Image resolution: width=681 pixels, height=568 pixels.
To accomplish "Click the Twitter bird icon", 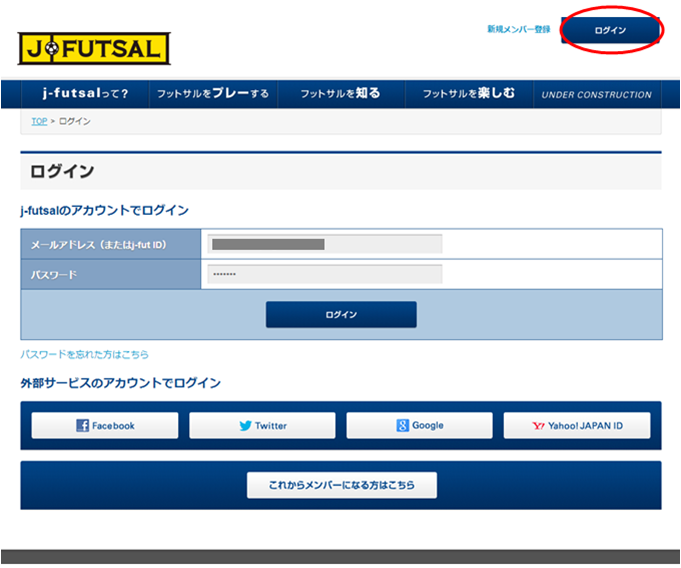I will pos(245,426).
